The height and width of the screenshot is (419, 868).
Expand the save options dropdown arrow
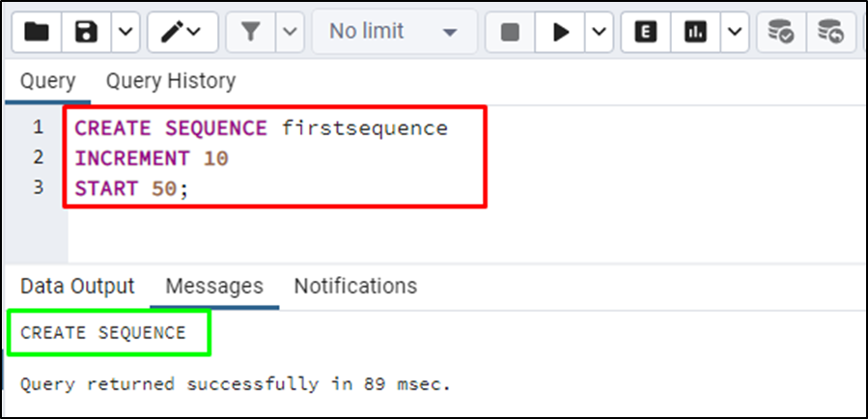click(126, 33)
